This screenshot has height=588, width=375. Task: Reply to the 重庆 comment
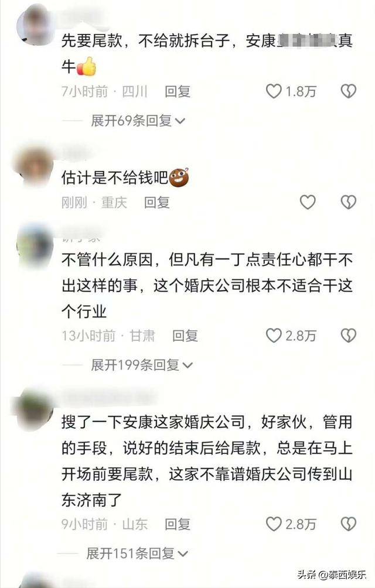tap(157, 203)
